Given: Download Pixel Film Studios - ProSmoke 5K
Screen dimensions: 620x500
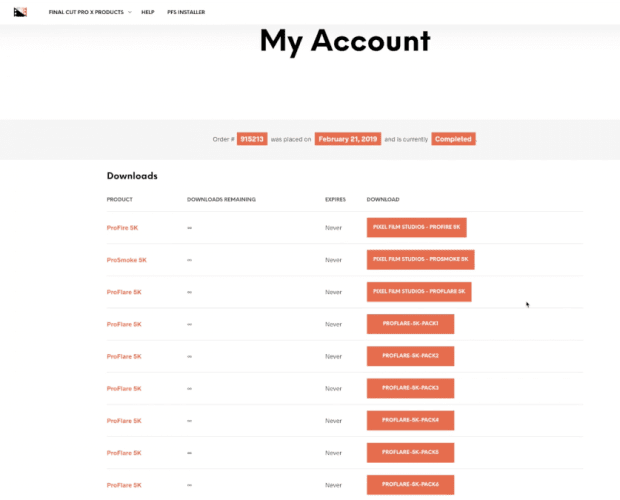Looking at the screenshot, I should (x=420, y=260).
